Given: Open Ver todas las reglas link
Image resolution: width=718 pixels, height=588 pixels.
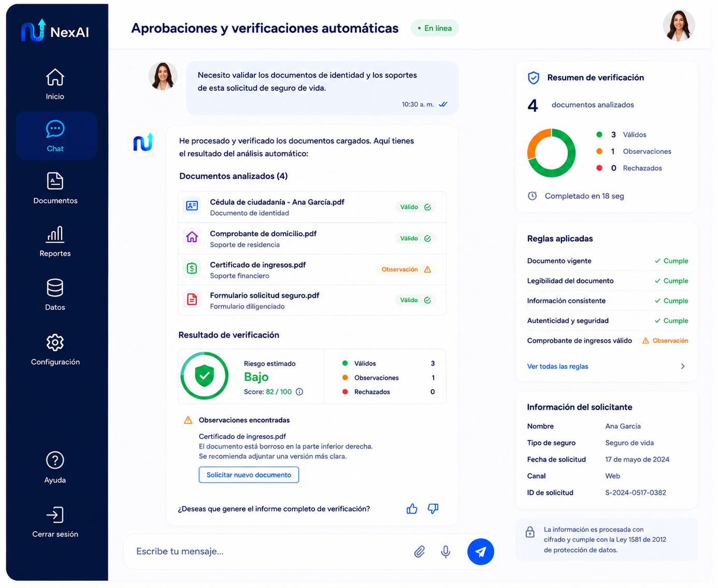Looking at the screenshot, I should click(x=557, y=366).
